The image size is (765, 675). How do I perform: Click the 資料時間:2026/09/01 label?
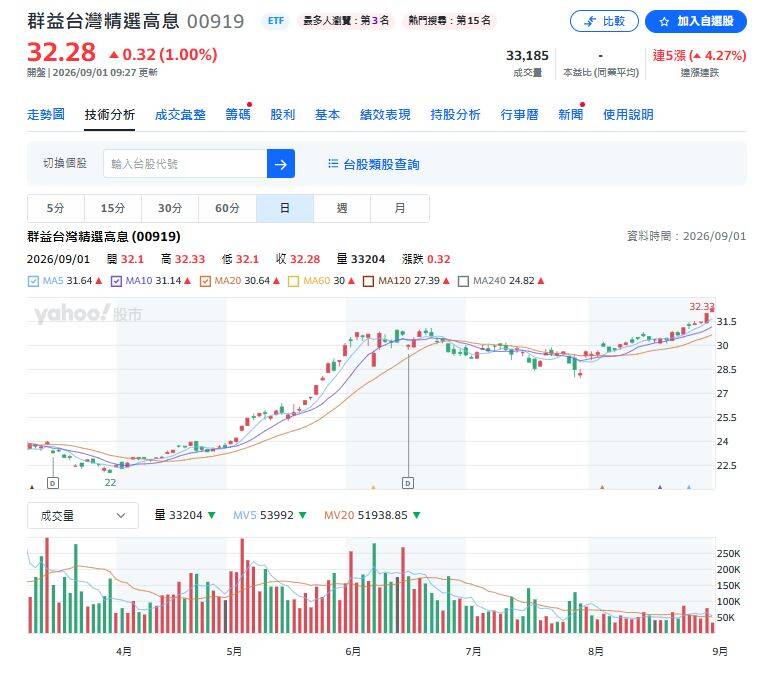tap(686, 237)
